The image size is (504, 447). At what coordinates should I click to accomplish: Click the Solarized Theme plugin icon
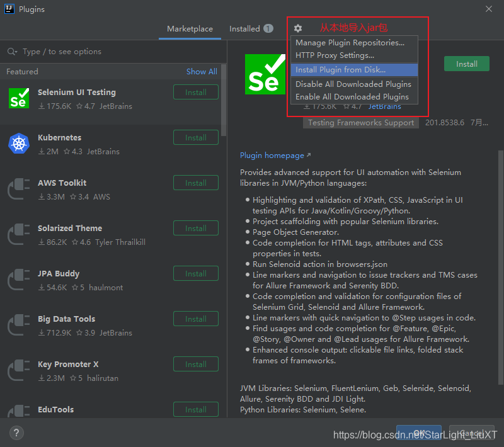click(19, 234)
